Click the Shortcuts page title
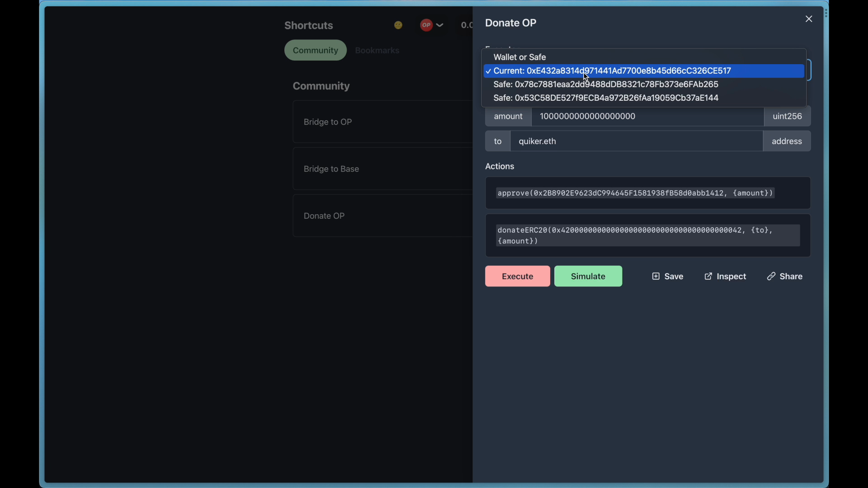 pos(309,25)
